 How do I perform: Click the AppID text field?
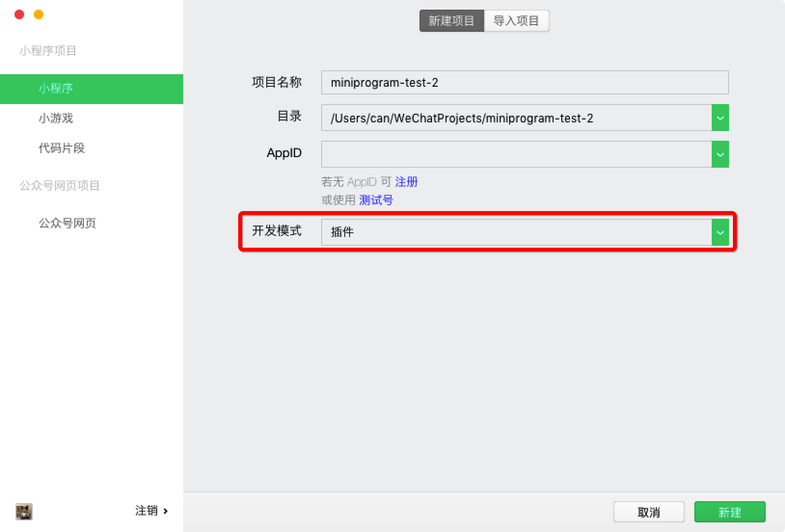tap(516, 154)
